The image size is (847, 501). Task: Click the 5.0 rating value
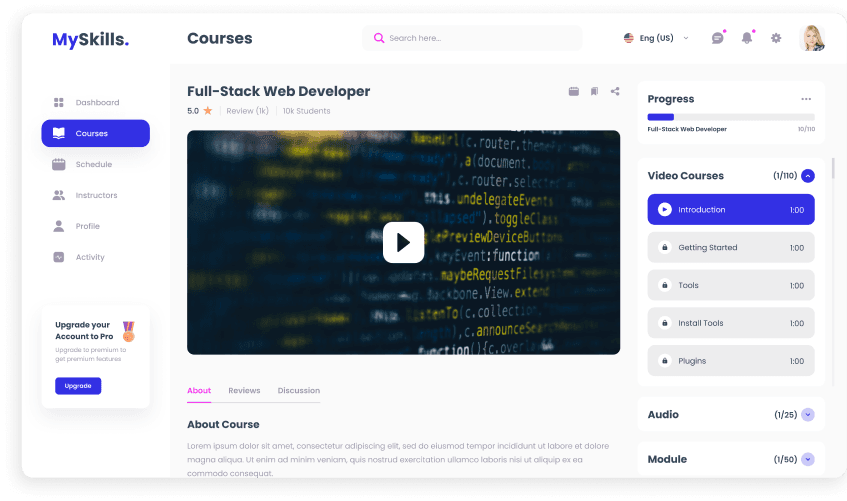tap(193, 111)
